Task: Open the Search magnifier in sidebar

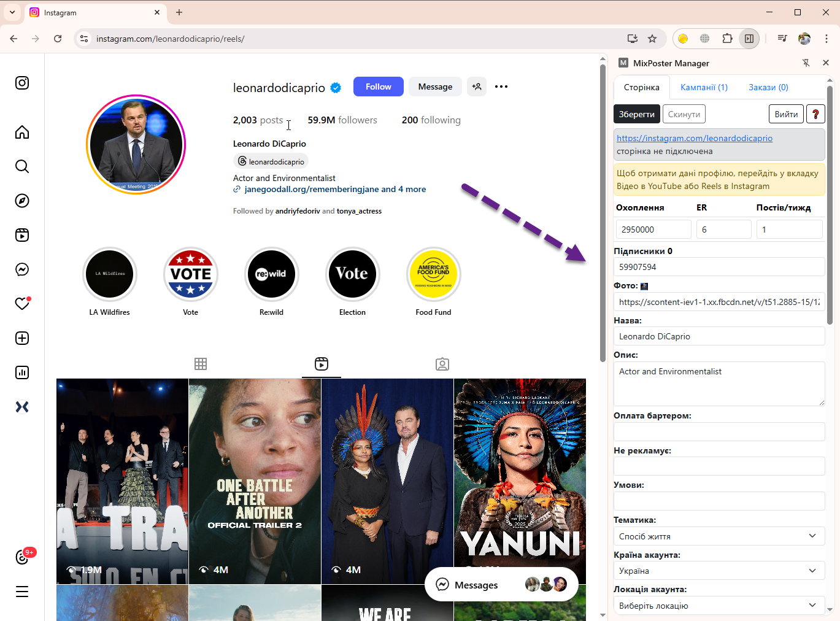Action: 22,166
